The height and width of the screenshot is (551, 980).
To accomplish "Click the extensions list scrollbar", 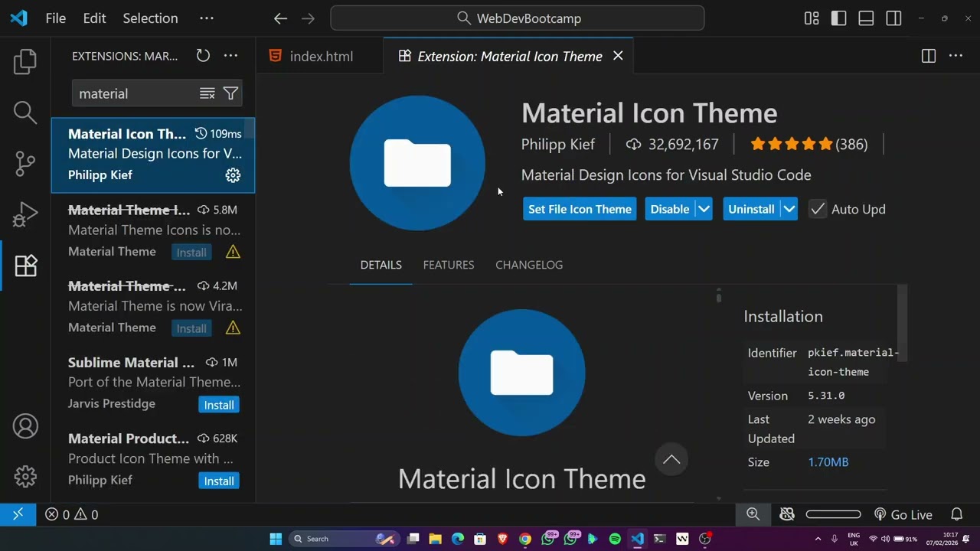I will [249, 129].
